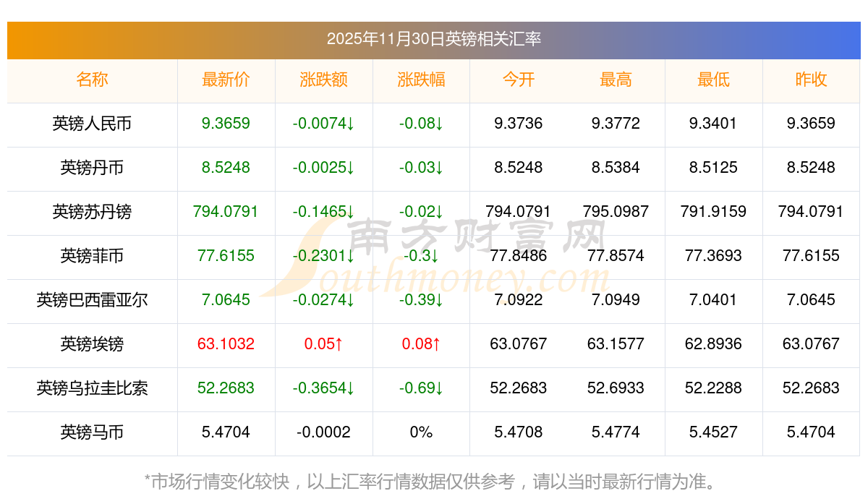Image resolution: width=868 pixels, height=504 pixels.
Task: Click change amount -0.0002
Action: (x=323, y=432)
